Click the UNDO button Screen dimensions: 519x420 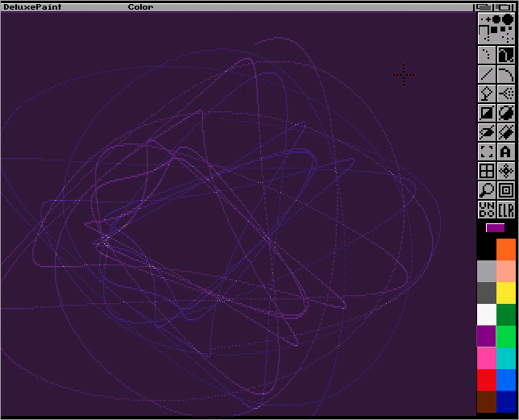click(x=487, y=210)
